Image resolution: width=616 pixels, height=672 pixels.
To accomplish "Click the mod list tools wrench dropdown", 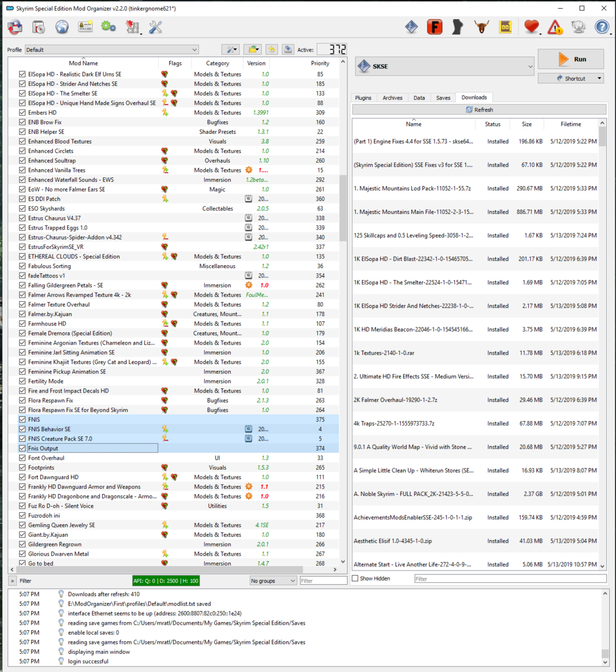I will 231,50.
